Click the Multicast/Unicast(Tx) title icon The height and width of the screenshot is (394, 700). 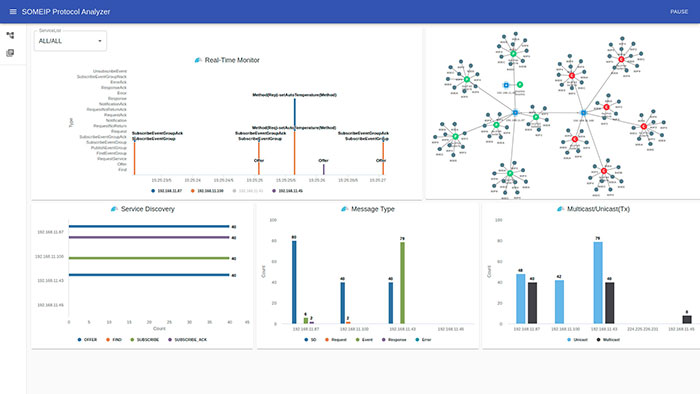pyautogui.click(x=560, y=209)
